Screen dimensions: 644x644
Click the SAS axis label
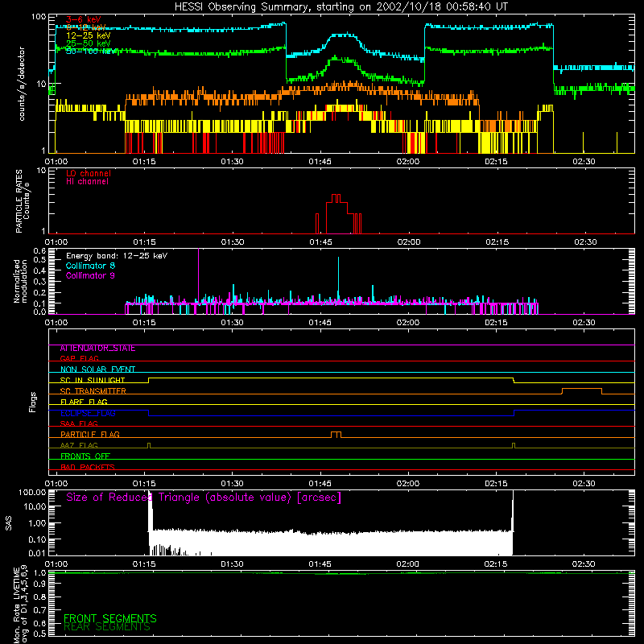pyautogui.click(x=9, y=523)
